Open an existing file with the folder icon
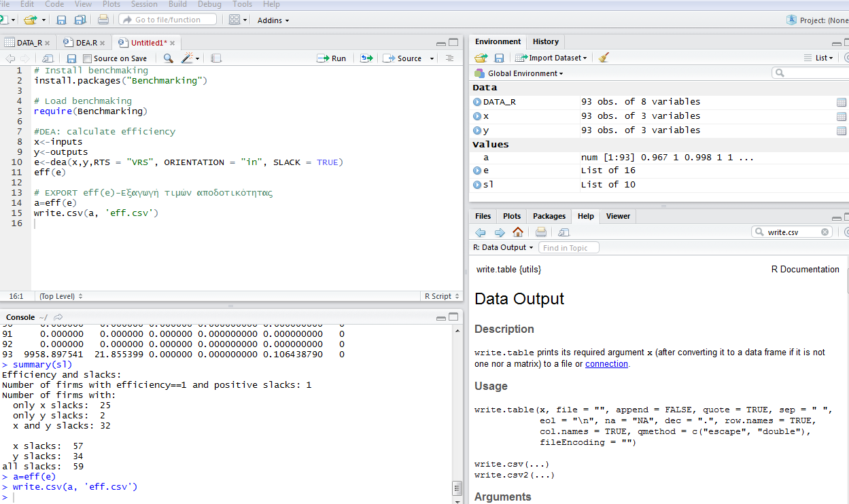Image resolution: width=849 pixels, height=504 pixels. [x=29, y=20]
